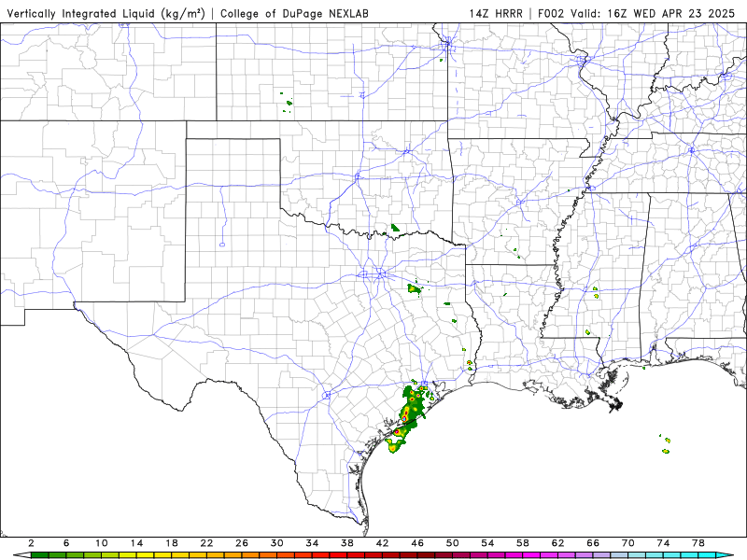Click the color scale label "18"
This screenshot has height=560, width=747.
tap(172, 543)
